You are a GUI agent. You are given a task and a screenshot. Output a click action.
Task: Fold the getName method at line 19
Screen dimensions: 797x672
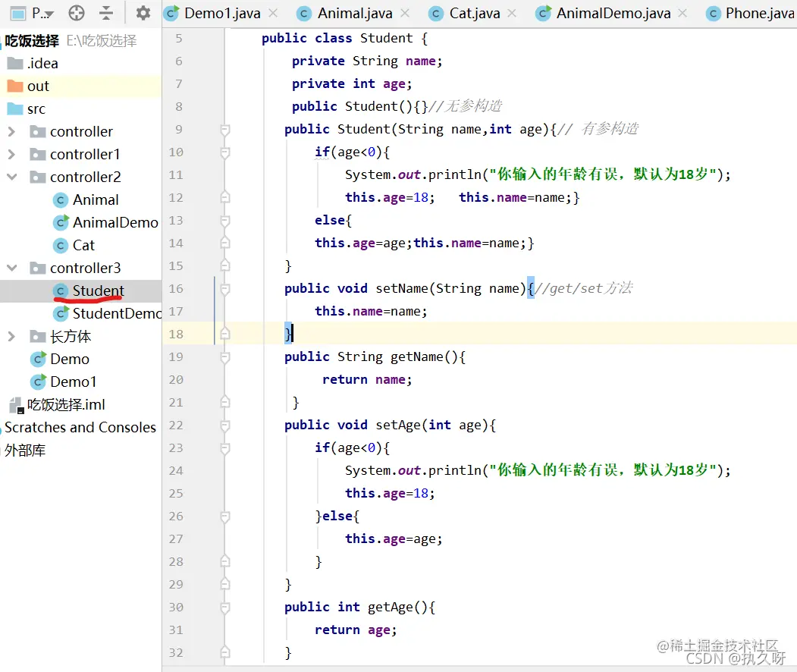pos(225,357)
